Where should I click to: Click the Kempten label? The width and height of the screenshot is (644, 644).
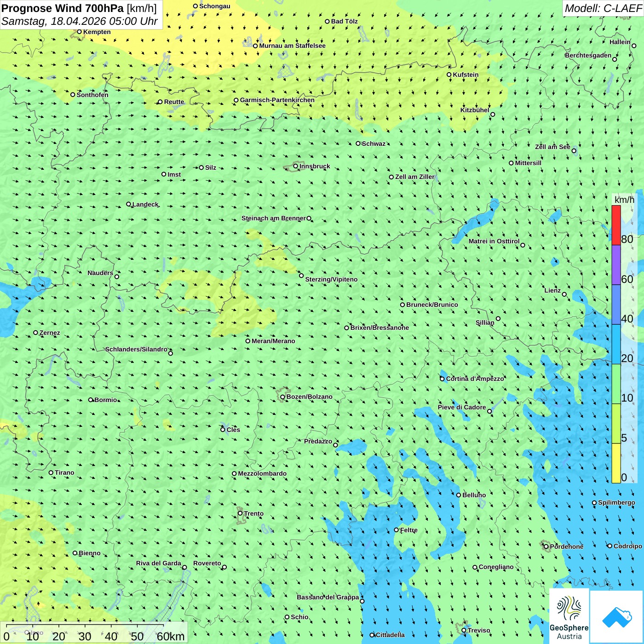[x=97, y=32]
